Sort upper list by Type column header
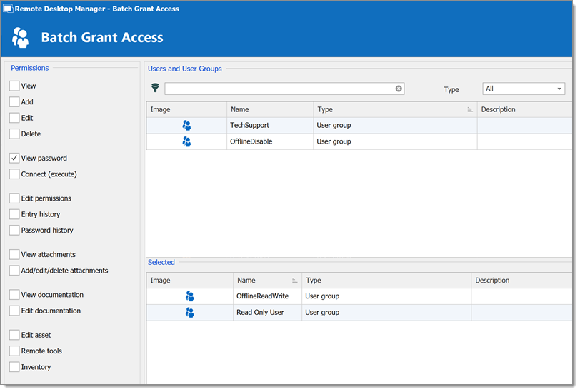This screenshot has height=392, width=580. coord(395,109)
